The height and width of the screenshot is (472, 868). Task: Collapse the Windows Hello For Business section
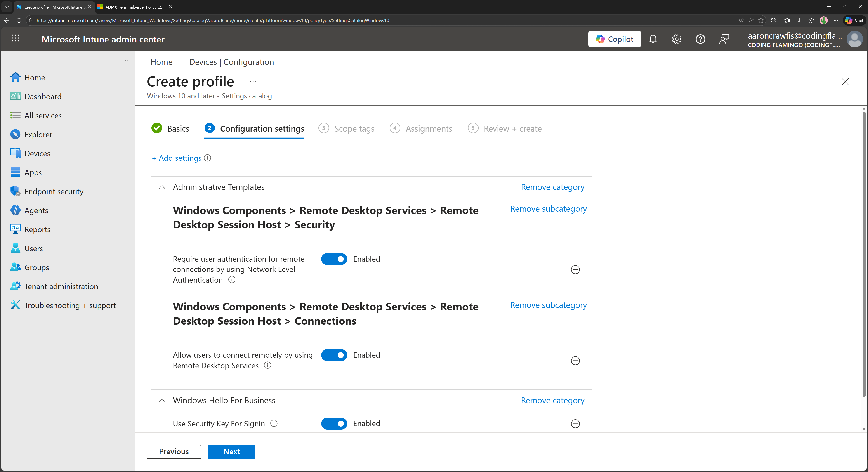tap(162, 401)
